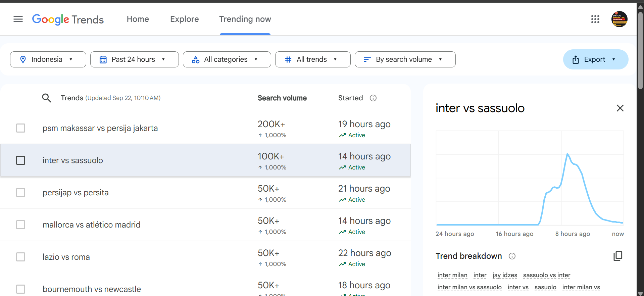The width and height of the screenshot is (644, 296).
Task: Open the jay idzes breakdown link
Action: click(x=505, y=275)
